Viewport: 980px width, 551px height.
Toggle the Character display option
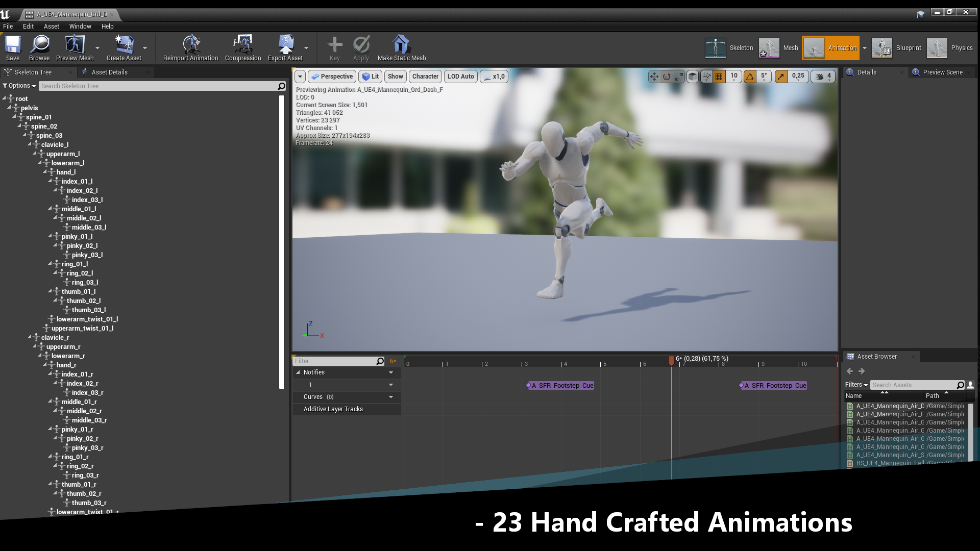pos(425,76)
